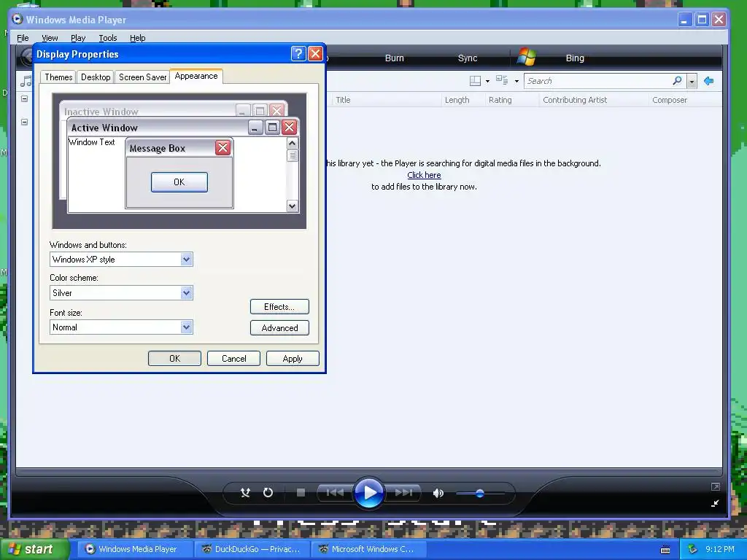Click the Effects... button
This screenshot has height=560, width=747.
coord(279,307)
